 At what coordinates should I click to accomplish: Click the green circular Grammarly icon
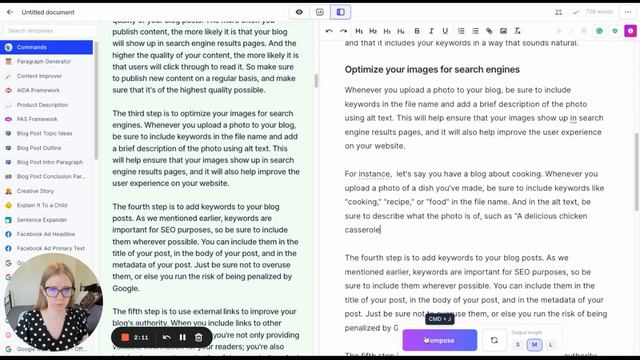(599, 31)
